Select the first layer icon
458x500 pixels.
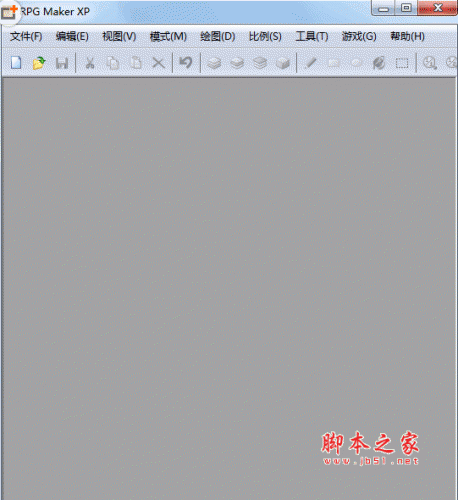click(214, 63)
